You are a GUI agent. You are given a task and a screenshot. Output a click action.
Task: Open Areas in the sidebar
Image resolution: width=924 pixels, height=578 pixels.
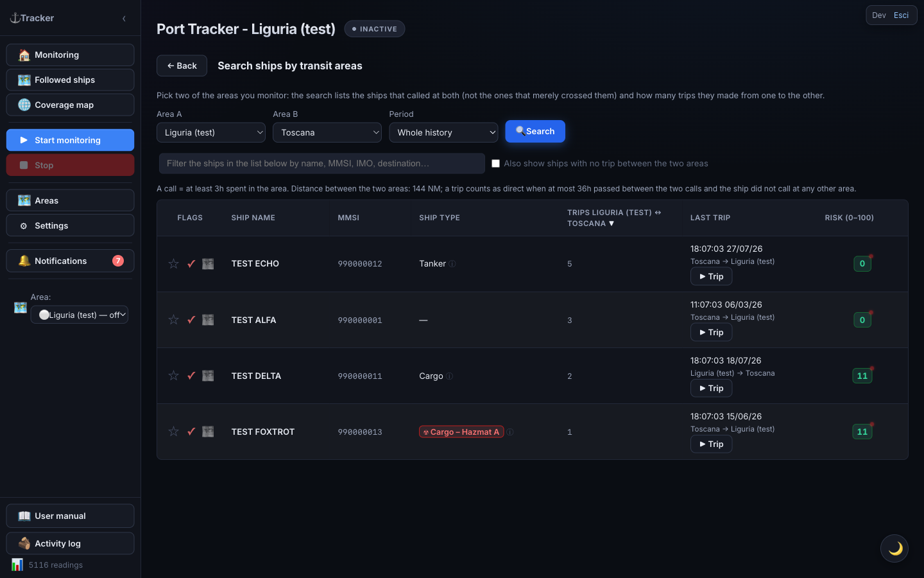click(x=70, y=200)
